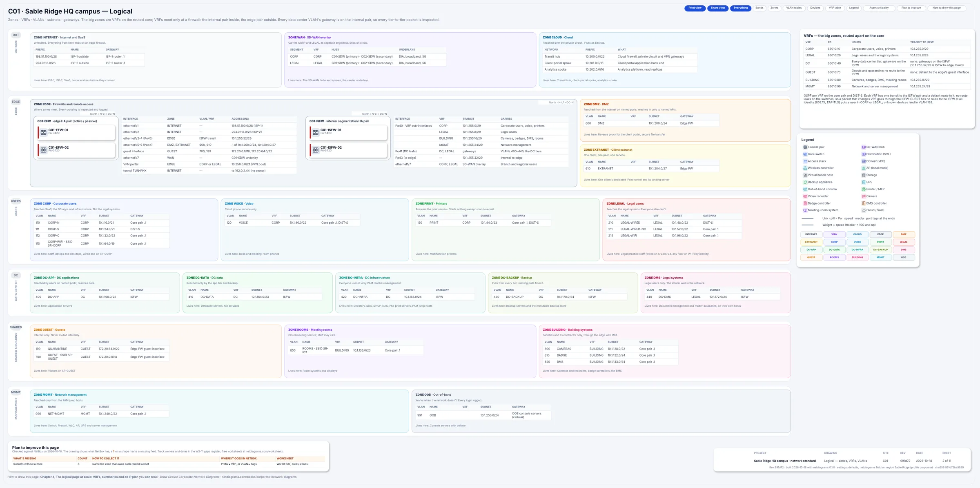
Task: Toggle the Legend filter pill
Action: click(x=854, y=8)
